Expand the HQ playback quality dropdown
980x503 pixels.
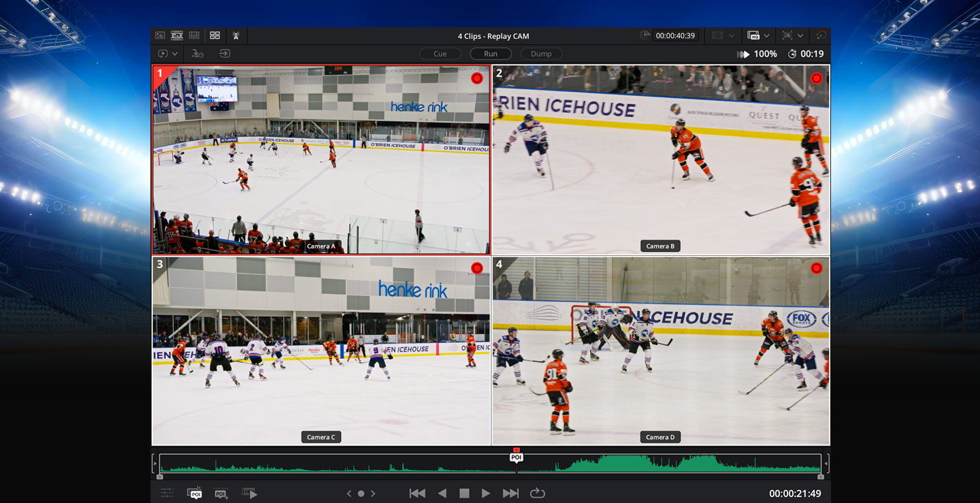click(x=766, y=35)
